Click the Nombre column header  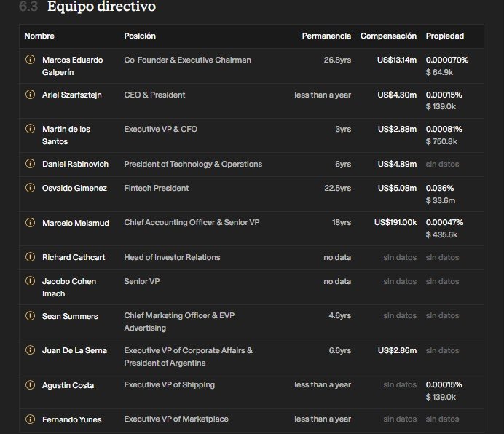point(39,36)
